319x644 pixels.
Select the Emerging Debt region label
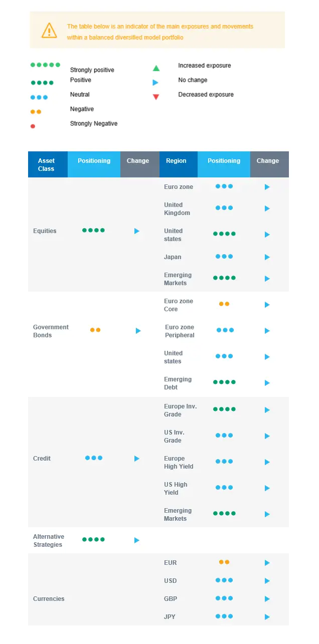(178, 383)
